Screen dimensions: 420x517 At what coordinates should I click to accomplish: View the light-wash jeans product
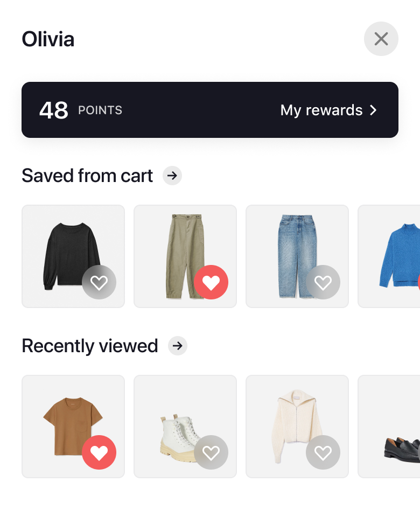[x=297, y=256]
